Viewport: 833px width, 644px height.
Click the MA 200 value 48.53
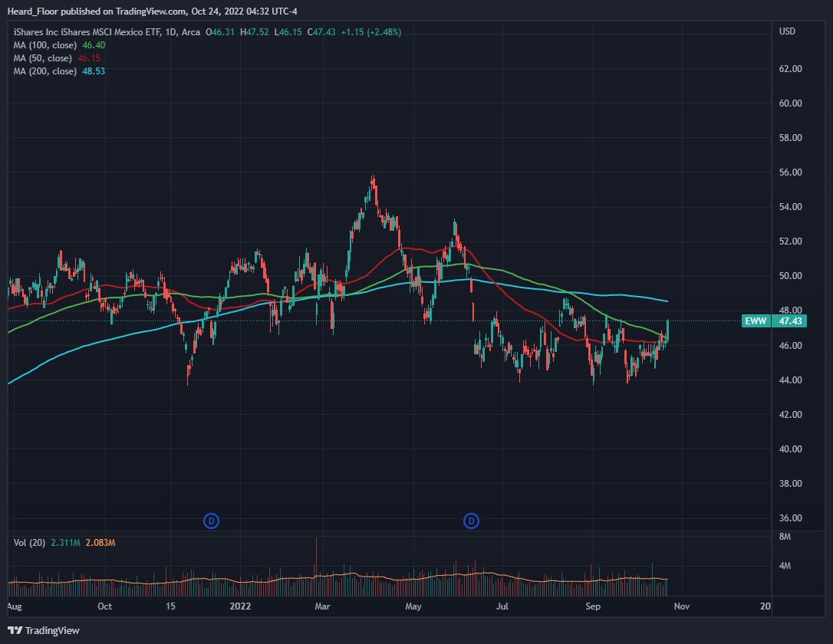(x=94, y=71)
